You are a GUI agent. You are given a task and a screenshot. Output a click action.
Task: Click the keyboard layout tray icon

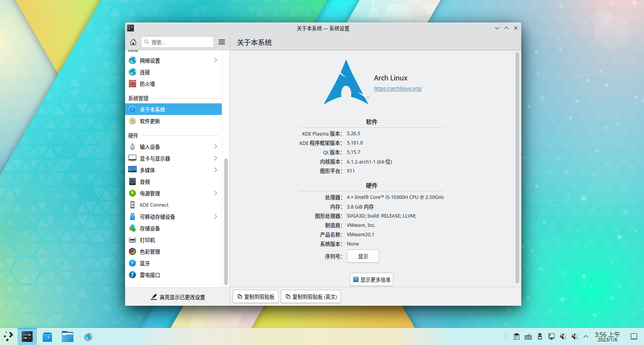(528, 337)
